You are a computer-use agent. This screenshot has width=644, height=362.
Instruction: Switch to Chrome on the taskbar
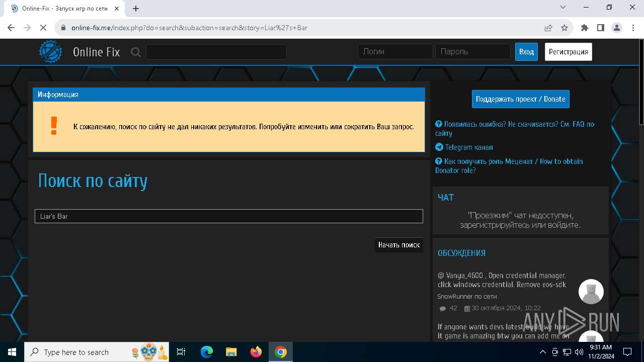click(x=281, y=352)
